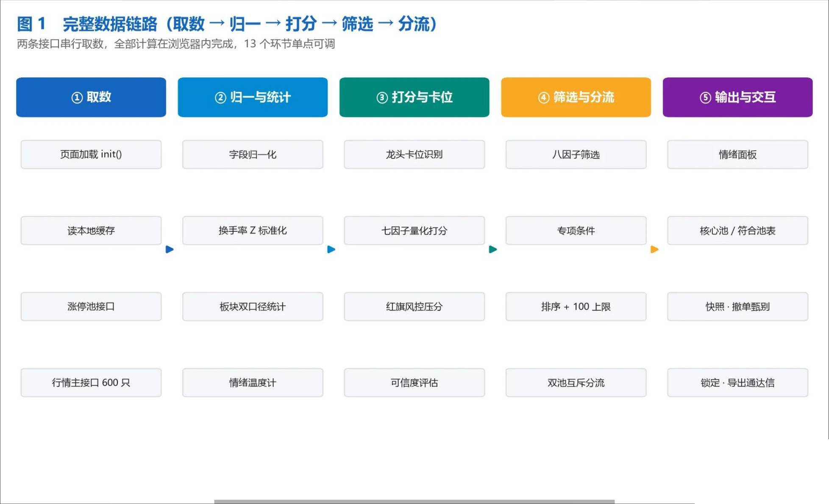Click the 涨停池接口 node

tap(91, 306)
